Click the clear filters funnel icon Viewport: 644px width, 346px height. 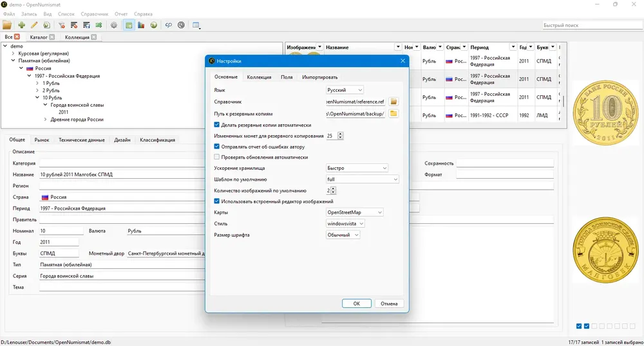[x=62, y=25]
